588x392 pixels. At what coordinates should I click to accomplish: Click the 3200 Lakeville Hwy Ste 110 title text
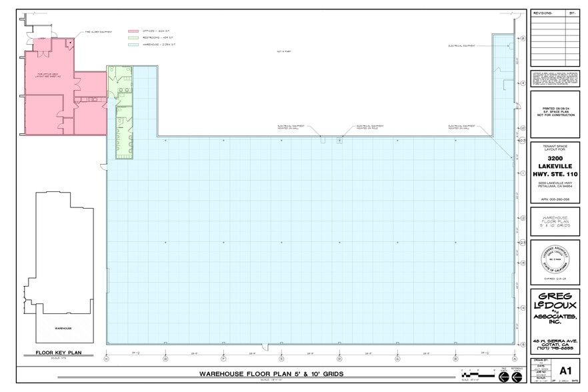coord(557,167)
